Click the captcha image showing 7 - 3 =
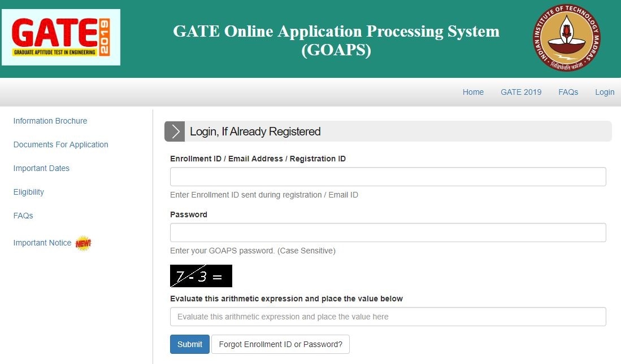The height and width of the screenshot is (364, 621). coord(201,276)
